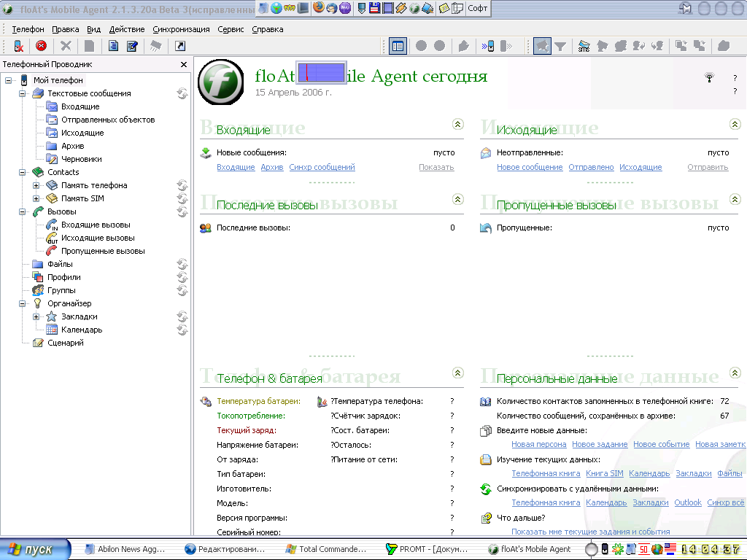Click the Firefox icon in top quick-launch bar
747x560 pixels.
pos(319,7)
